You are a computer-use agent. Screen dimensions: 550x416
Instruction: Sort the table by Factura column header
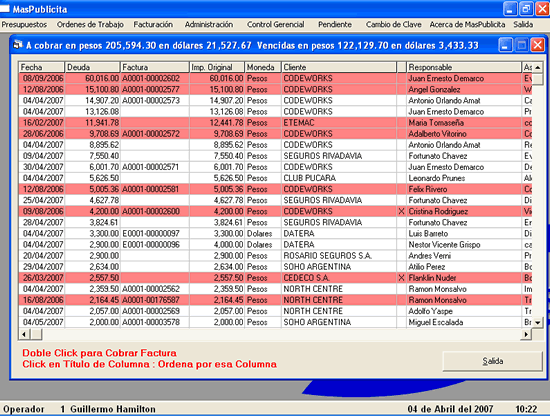(155, 67)
